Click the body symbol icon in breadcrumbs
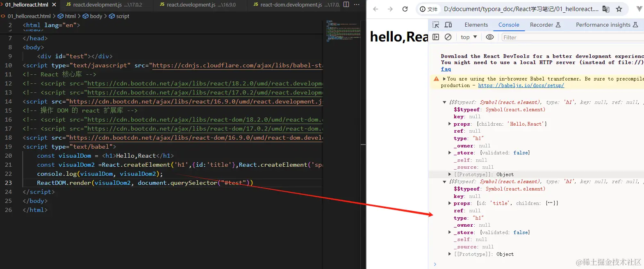This screenshot has height=269, width=644. point(86,16)
